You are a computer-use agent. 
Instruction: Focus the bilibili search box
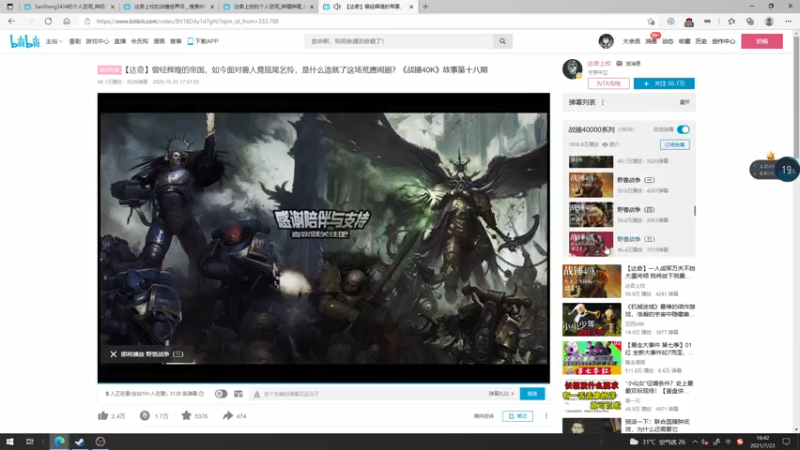[x=399, y=41]
